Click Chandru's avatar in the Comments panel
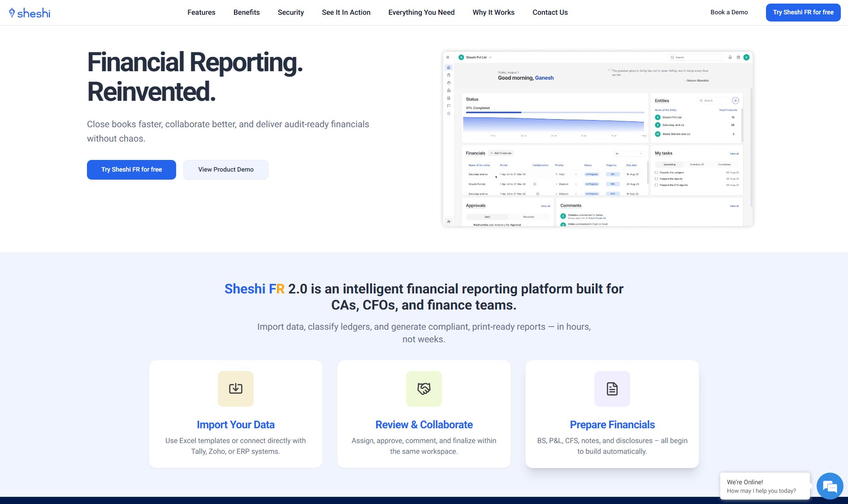This screenshot has width=848, height=504. pyautogui.click(x=563, y=216)
